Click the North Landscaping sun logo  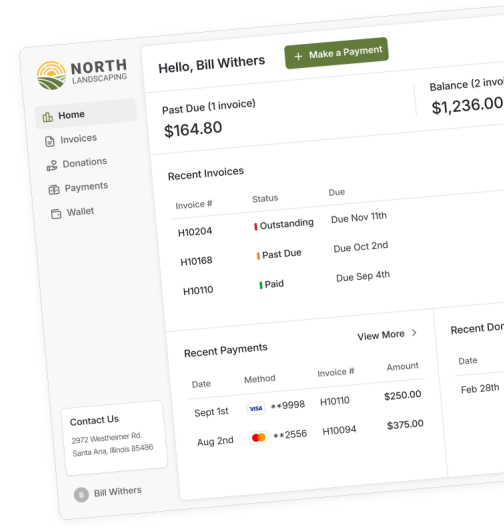click(x=51, y=75)
